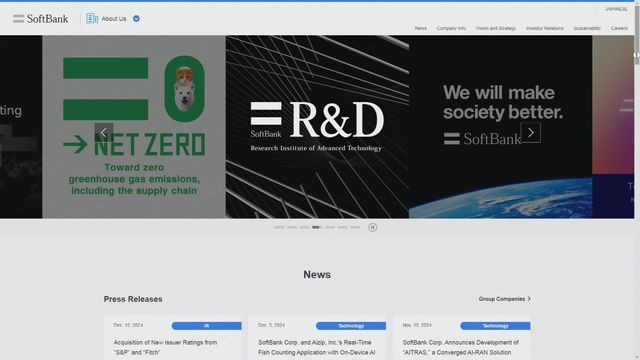Viewport: 640px width, 360px height.
Task: Open the We will make society better banner
Action: [500, 127]
